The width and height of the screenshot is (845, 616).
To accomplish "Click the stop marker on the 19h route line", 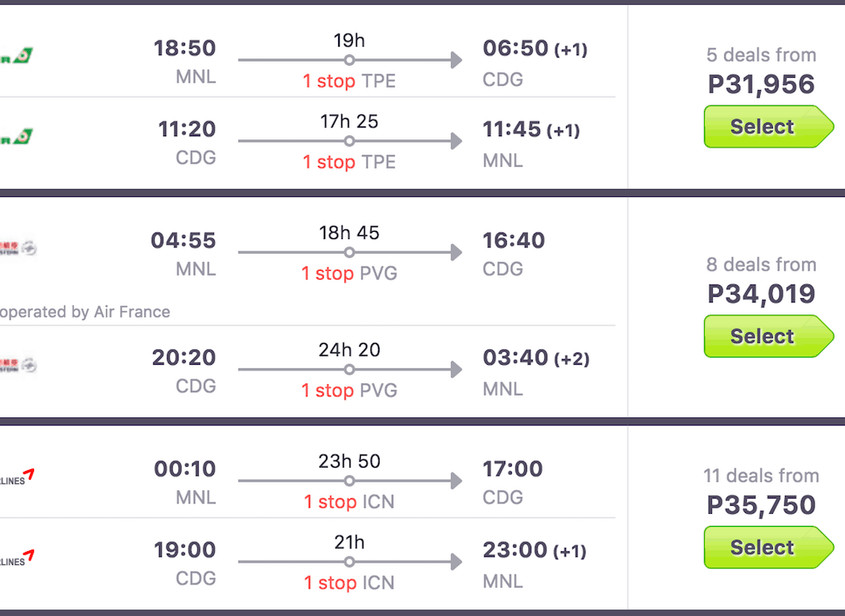I will pos(349,60).
